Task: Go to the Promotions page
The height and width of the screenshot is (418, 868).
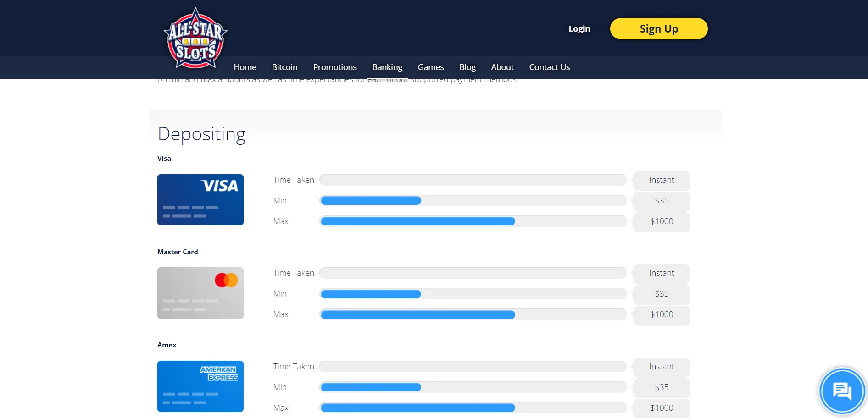Action: click(x=335, y=67)
